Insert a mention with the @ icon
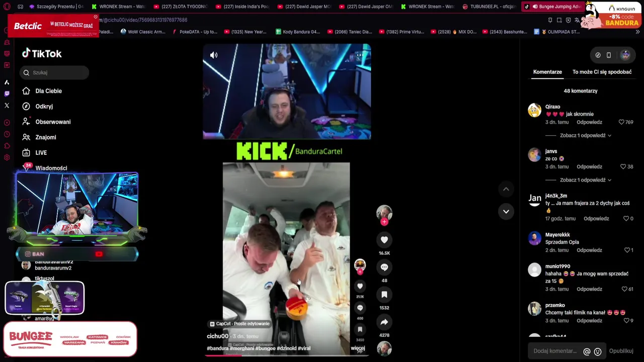This screenshot has height=362, width=644. click(x=587, y=352)
